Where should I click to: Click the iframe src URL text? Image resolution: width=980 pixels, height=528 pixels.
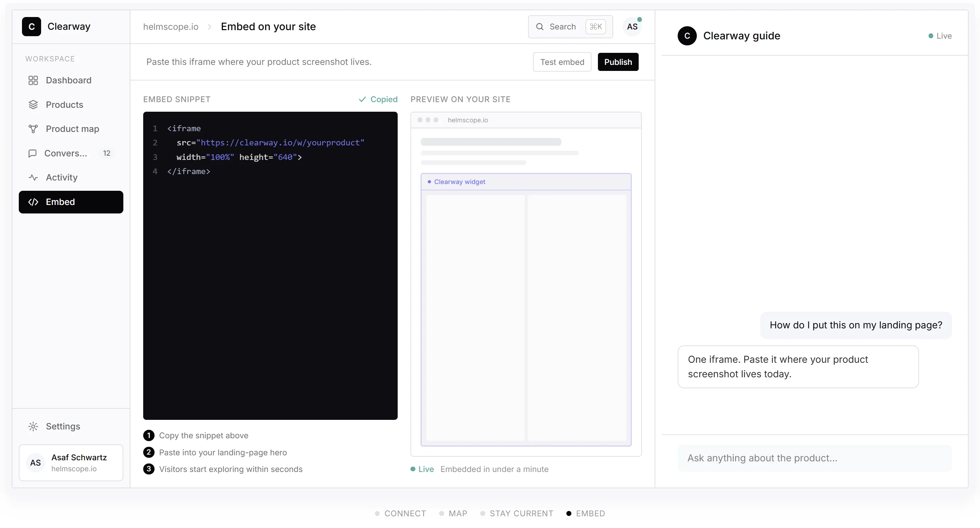(280, 143)
